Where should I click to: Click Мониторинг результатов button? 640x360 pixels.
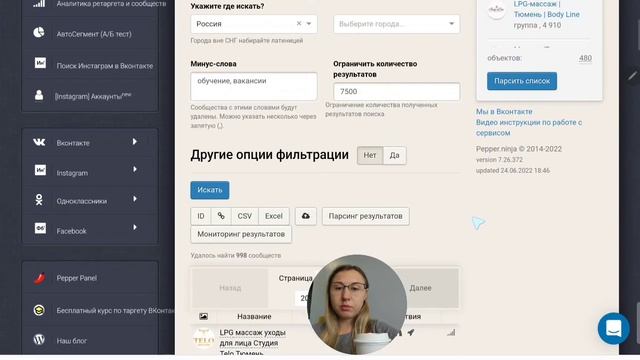[x=241, y=234]
